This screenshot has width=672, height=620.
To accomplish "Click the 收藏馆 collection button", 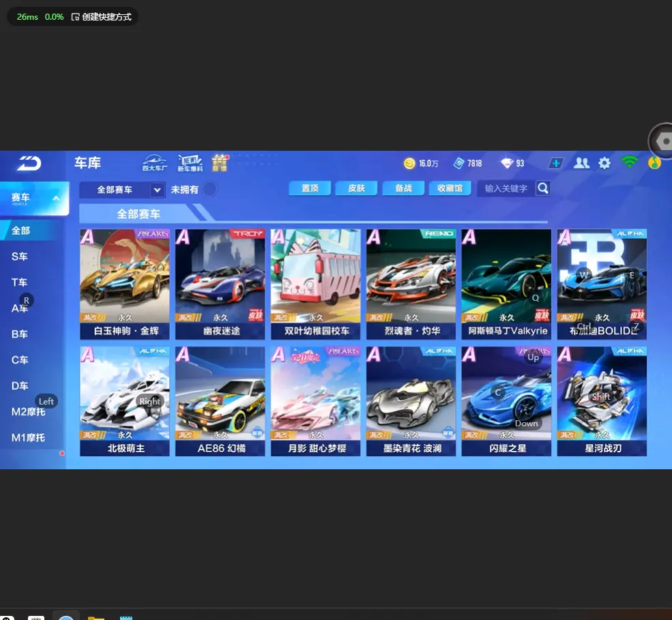I will coord(450,188).
